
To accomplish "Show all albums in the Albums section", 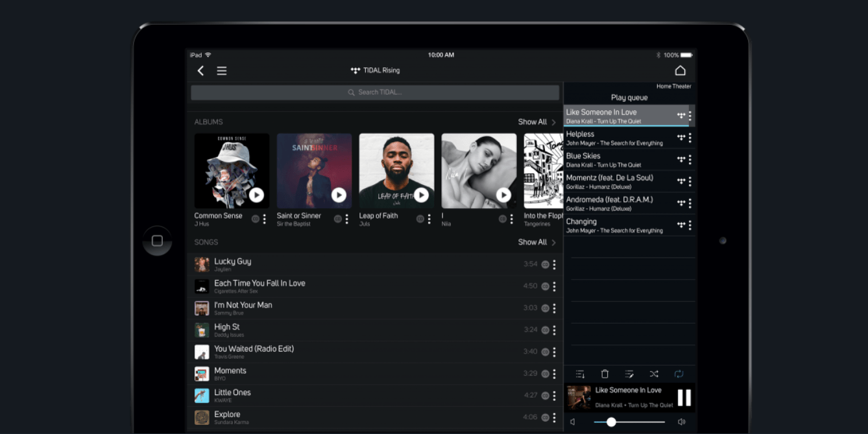I will pos(536,122).
